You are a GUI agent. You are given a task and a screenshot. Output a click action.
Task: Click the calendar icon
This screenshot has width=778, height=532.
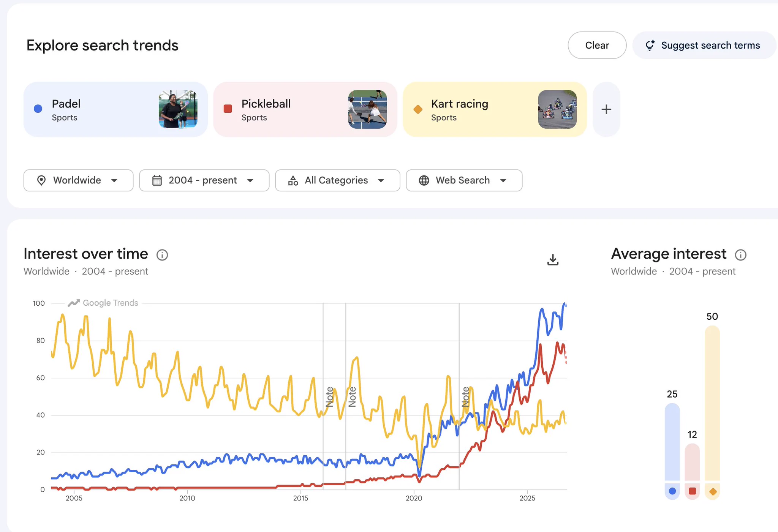(157, 180)
